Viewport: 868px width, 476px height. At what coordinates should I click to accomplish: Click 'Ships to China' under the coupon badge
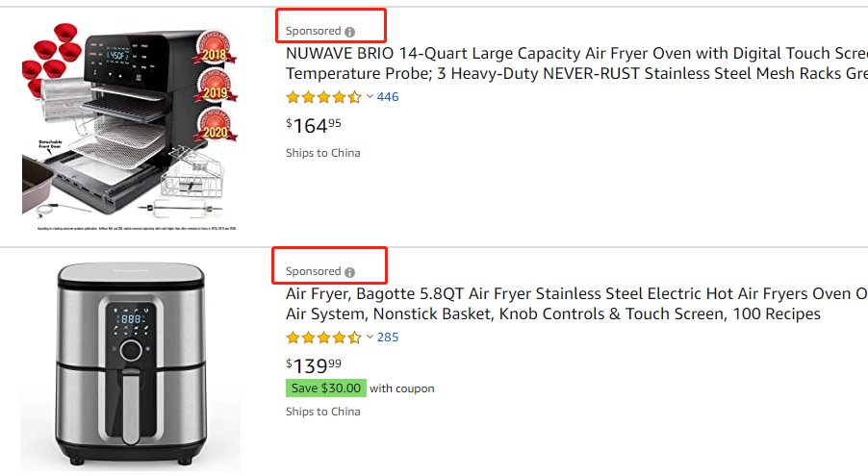coord(322,412)
